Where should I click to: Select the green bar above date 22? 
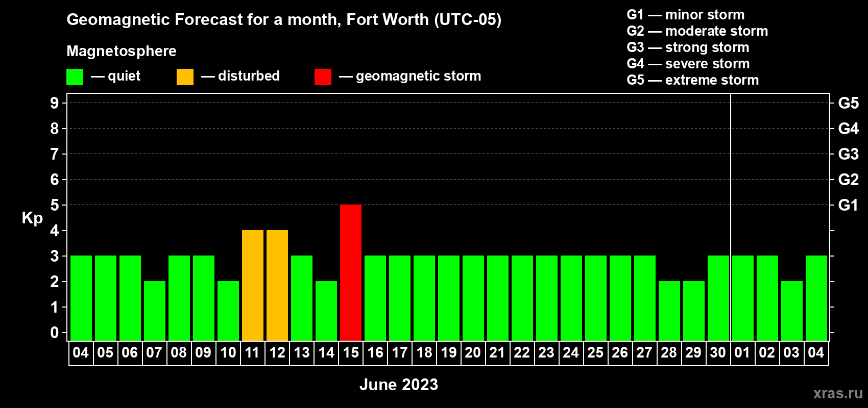point(522,298)
